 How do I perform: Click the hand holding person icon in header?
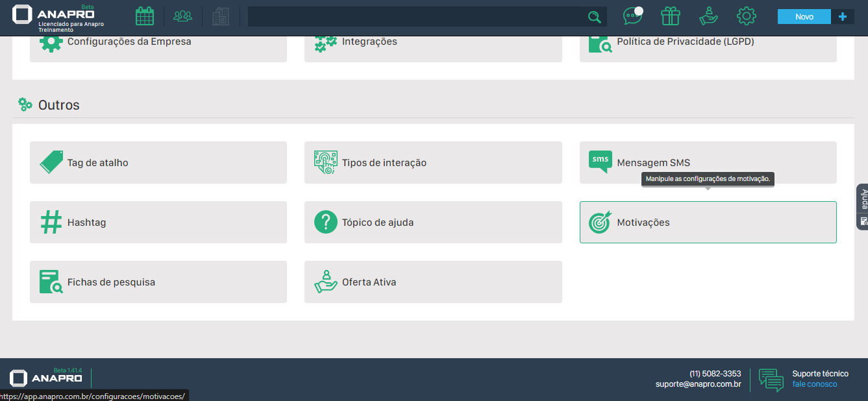(x=708, y=16)
